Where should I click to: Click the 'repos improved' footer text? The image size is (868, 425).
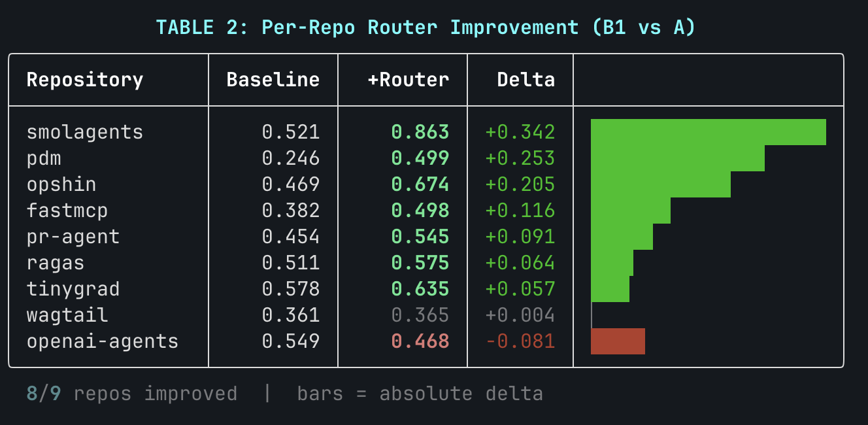[x=156, y=394]
